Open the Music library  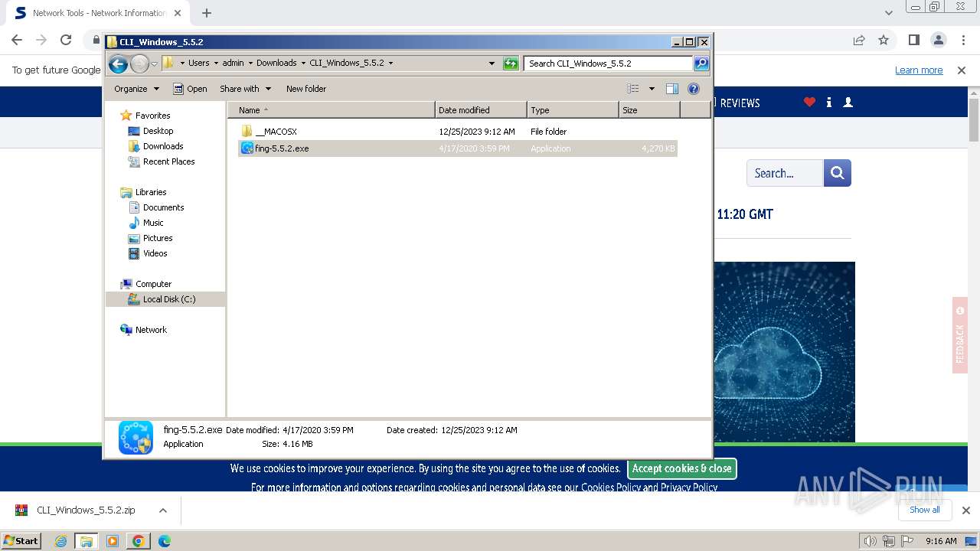click(x=153, y=223)
